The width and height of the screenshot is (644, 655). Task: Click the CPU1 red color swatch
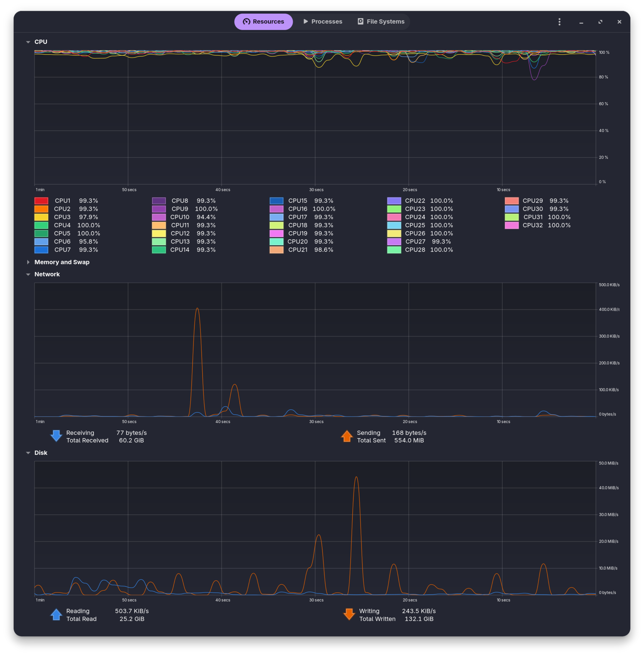(41, 201)
